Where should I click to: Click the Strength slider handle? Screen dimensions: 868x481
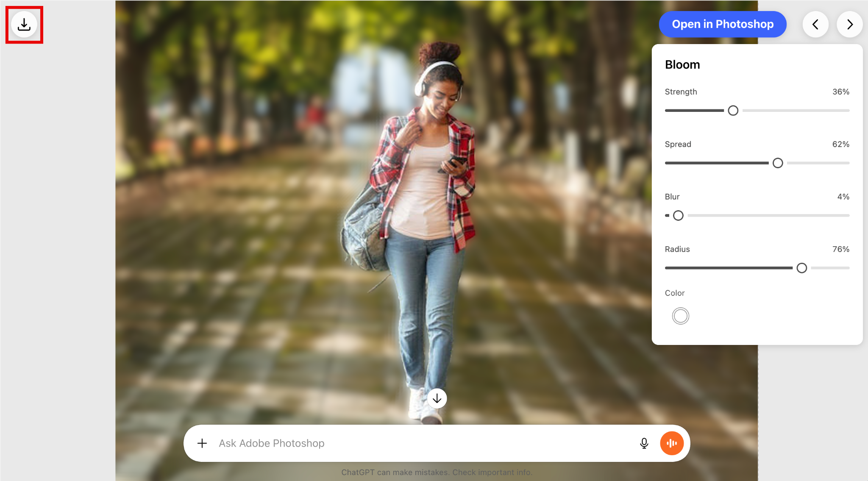coord(733,111)
